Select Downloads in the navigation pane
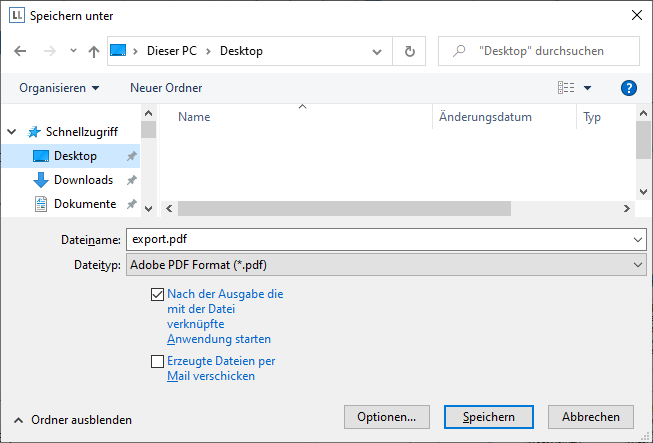Image resolution: width=653 pixels, height=443 pixels. [x=83, y=180]
